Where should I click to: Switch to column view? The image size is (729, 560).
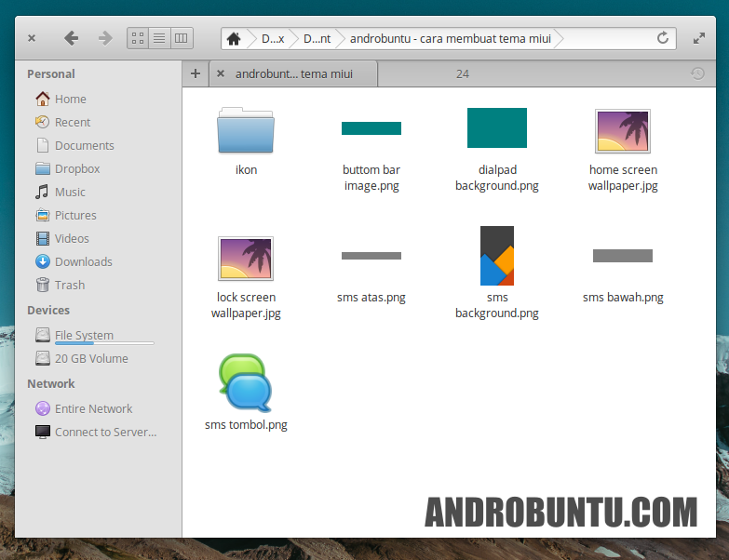coord(182,38)
